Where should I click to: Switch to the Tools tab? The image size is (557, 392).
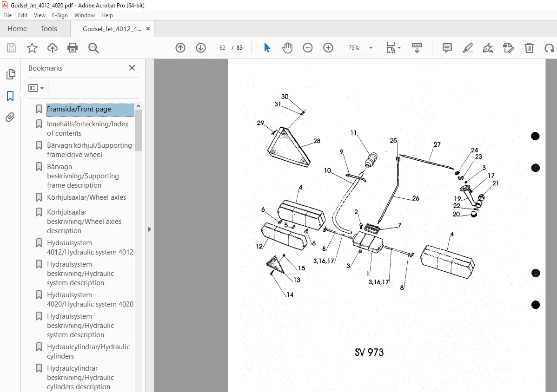[x=49, y=29]
